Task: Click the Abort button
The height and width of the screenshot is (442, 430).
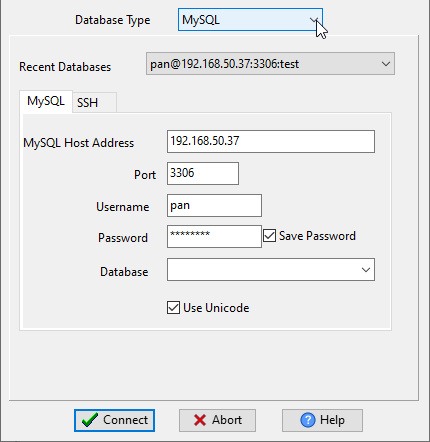Action: 217,420
